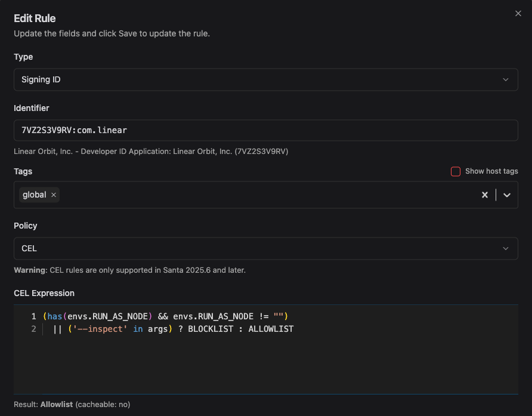Click line number 1 in editor gutter
The width and height of the screenshot is (532, 416).
(x=34, y=316)
